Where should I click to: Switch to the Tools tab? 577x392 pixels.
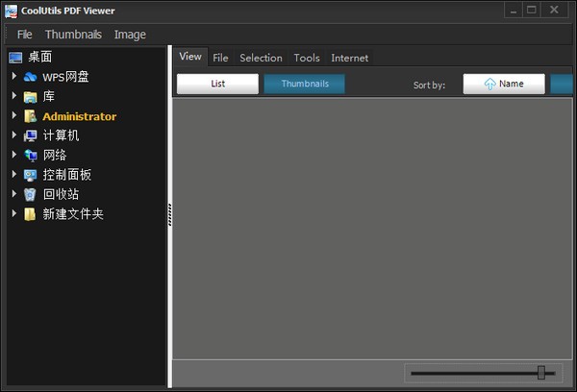tap(307, 58)
